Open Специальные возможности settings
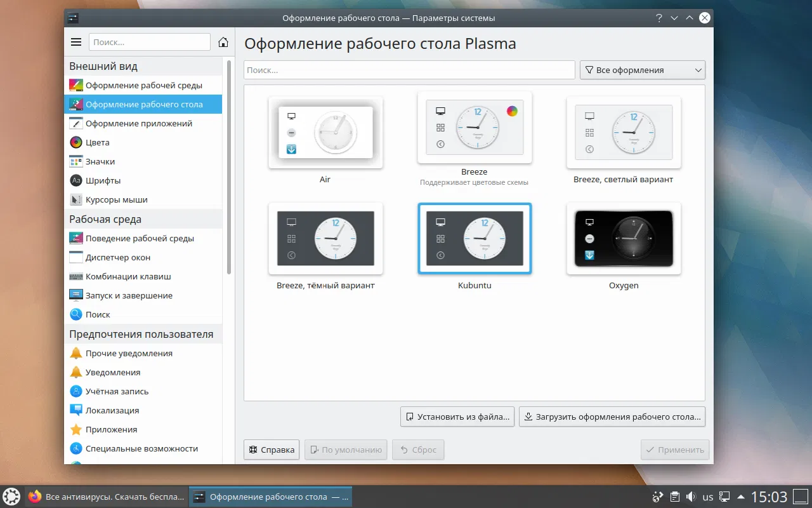This screenshot has height=508, width=812. click(x=143, y=448)
